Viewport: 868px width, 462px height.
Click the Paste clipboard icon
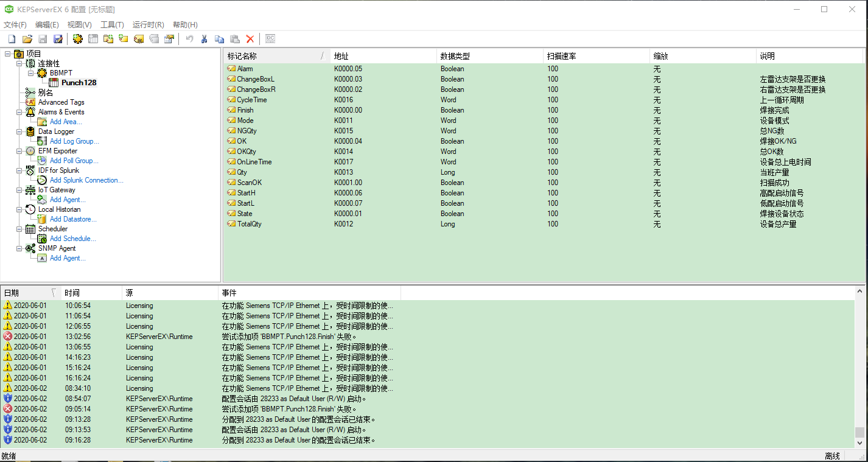click(235, 39)
